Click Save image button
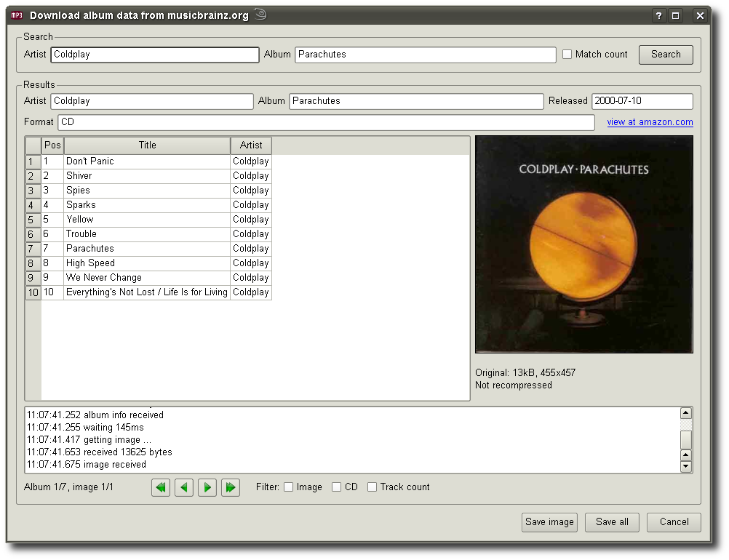This screenshot has height=560, width=729. click(549, 522)
